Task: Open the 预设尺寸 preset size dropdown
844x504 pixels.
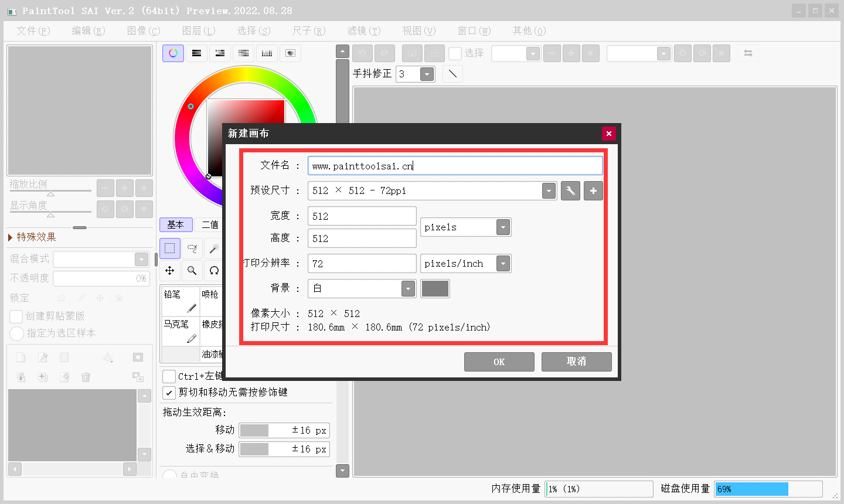Action: pos(549,190)
